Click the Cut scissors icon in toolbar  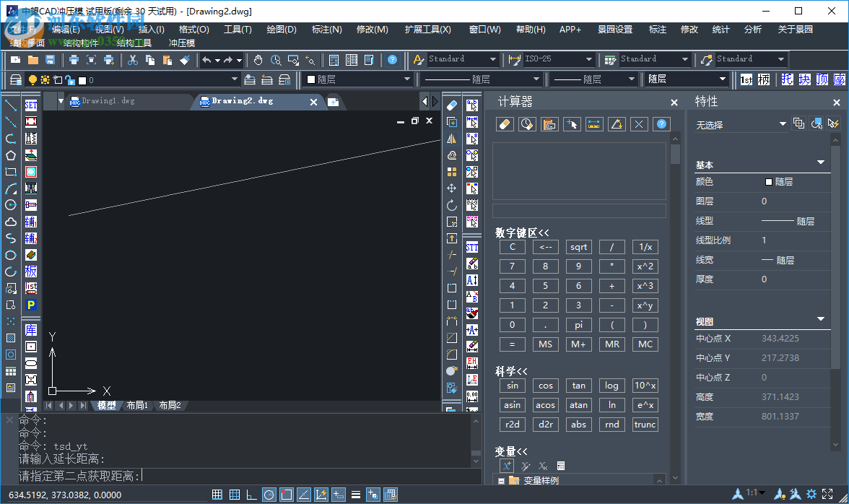coord(132,60)
